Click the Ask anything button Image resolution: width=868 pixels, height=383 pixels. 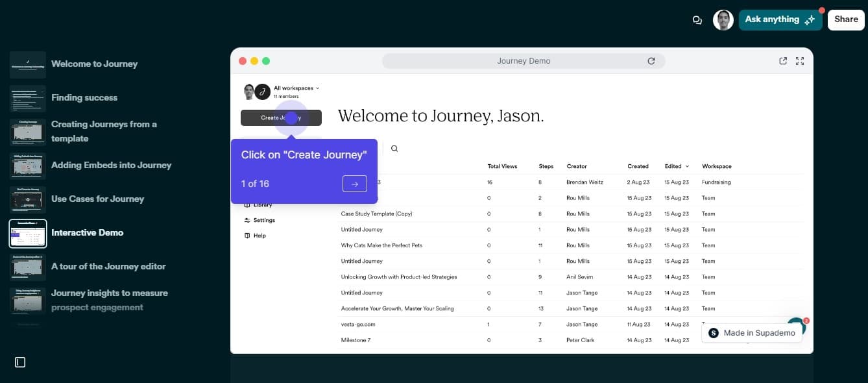(780, 19)
